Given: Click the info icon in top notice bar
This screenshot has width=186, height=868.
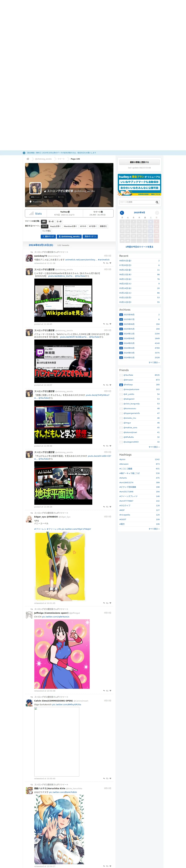Looking at the screenshot, I should (x=24, y=153).
